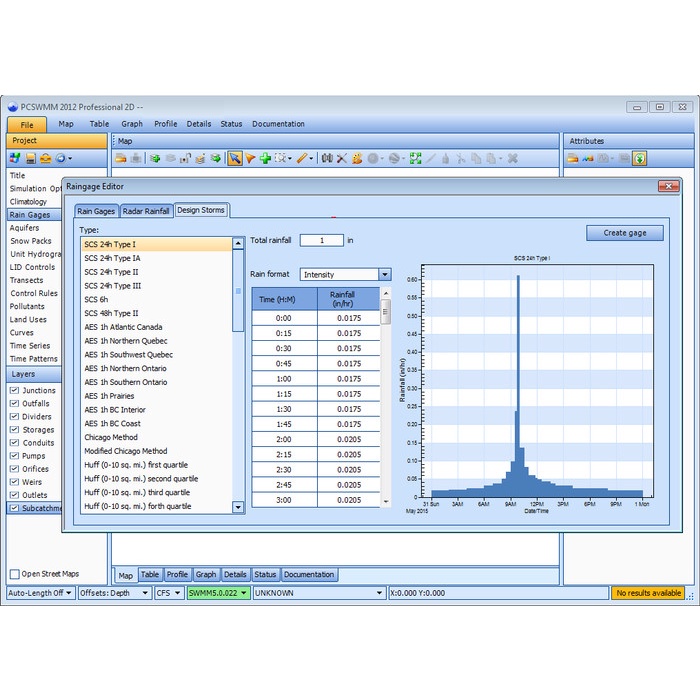This screenshot has width=700, height=700.
Task: Click the green Zoom to extents icon
Action: point(416,158)
